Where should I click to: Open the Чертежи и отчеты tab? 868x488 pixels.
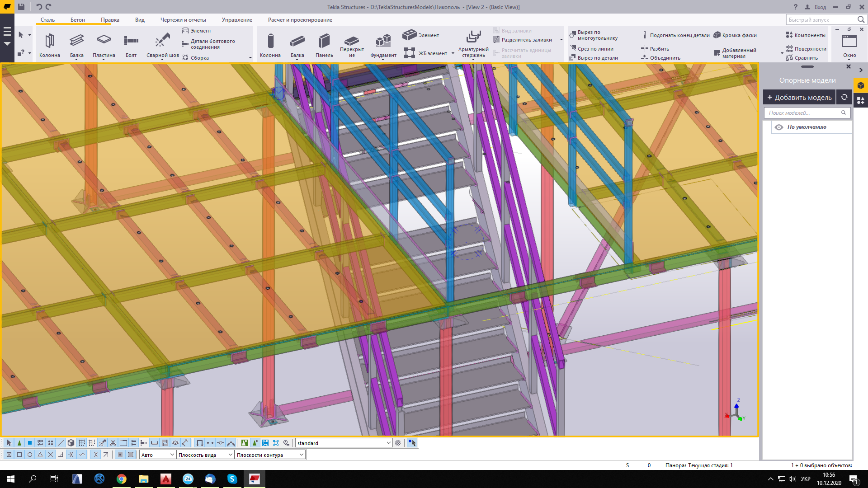point(183,20)
